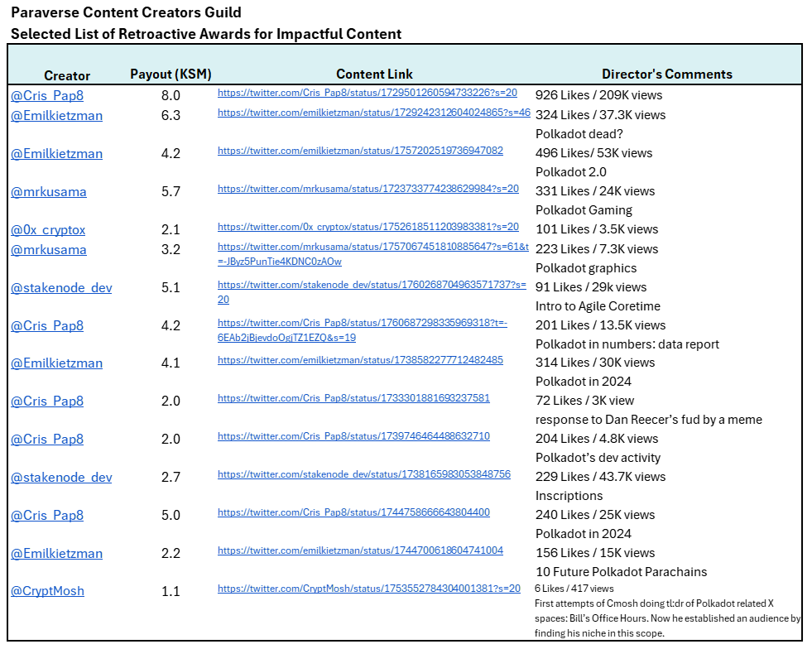Open the @CryptMosh creator link
Image resolution: width=812 pixels, height=649 pixels.
click(x=48, y=591)
